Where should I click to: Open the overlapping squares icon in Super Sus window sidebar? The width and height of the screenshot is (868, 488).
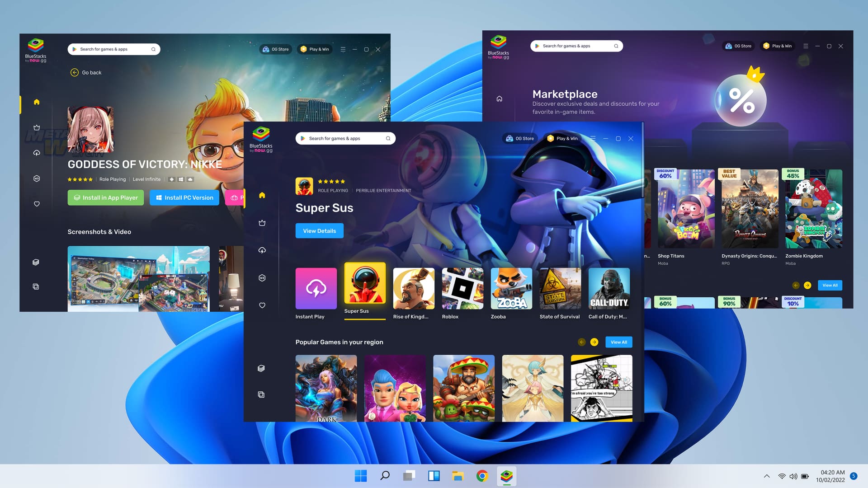click(261, 394)
